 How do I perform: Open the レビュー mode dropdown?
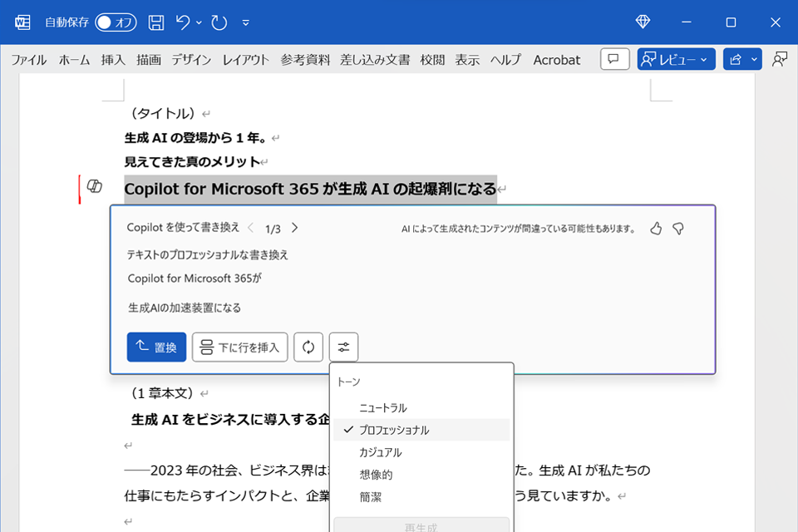click(x=677, y=59)
